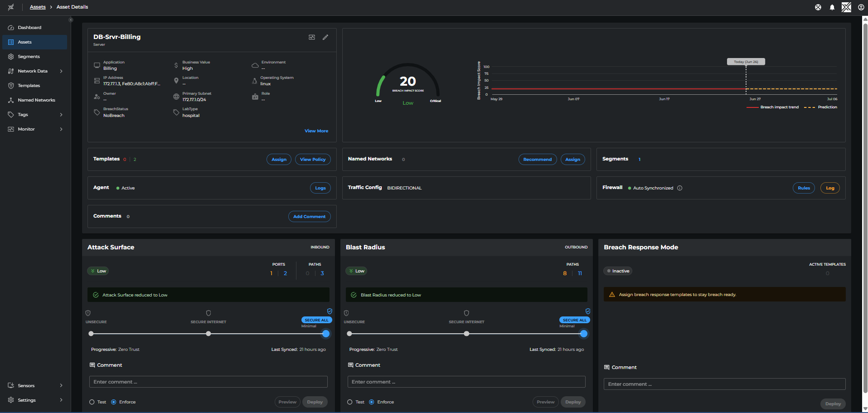Select Test radio in Attack Surface
Image resolution: width=868 pixels, height=413 pixels.
tap(92, 402)
